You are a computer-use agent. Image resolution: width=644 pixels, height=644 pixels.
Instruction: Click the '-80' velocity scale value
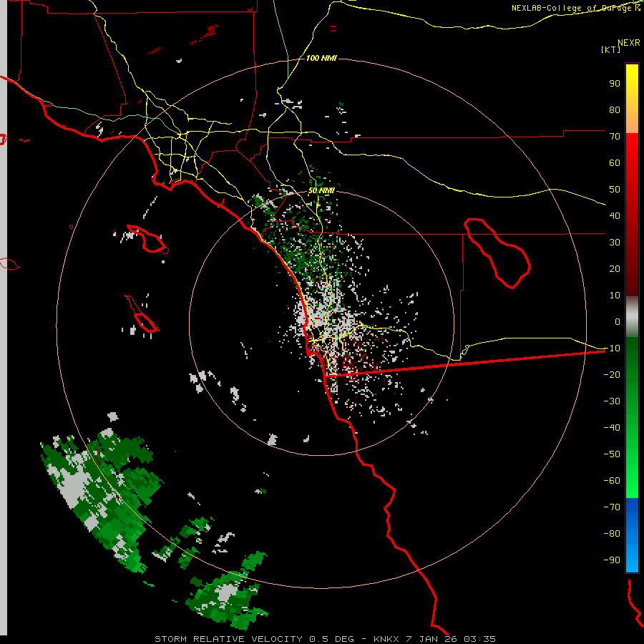[x=612, y=534]
